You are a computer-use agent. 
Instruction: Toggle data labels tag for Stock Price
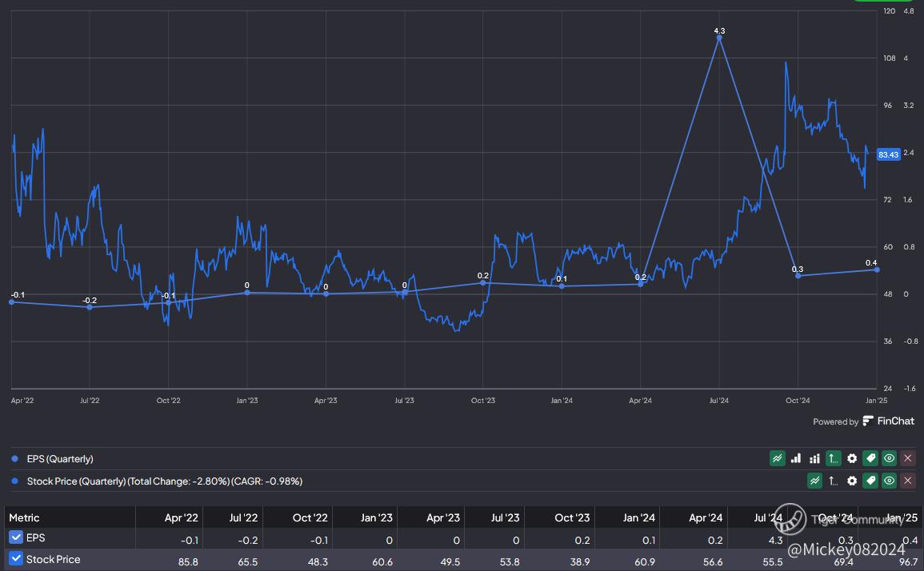pyautogui.click(x=870, y=481)
